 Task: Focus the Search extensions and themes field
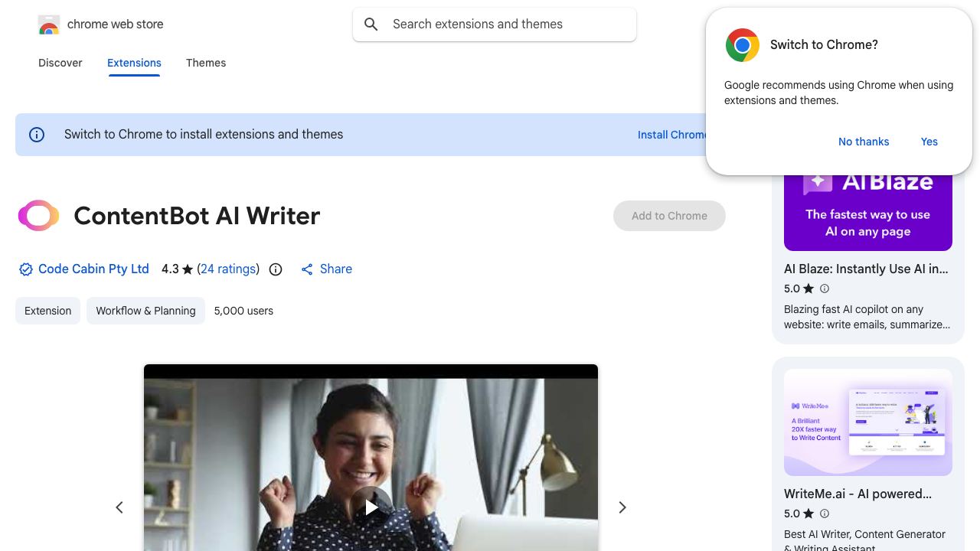click(x=495, y=24)
